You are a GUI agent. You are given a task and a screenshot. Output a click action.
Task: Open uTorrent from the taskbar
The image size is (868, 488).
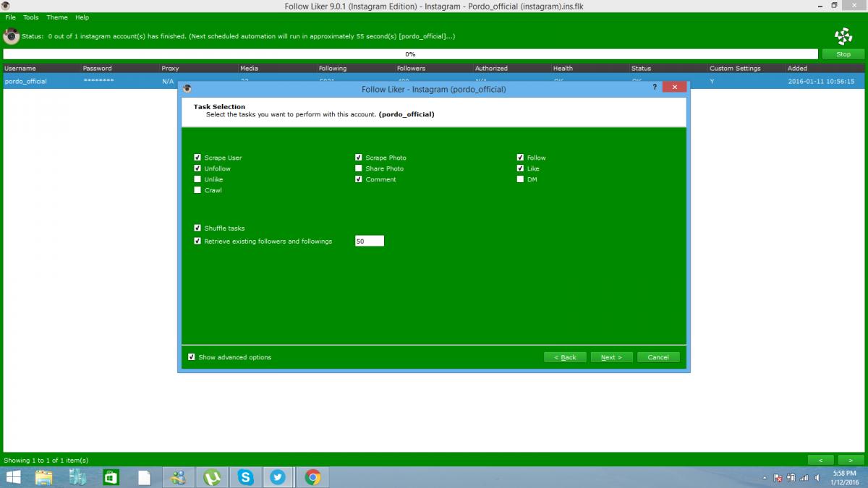click(x=212, y=477)
